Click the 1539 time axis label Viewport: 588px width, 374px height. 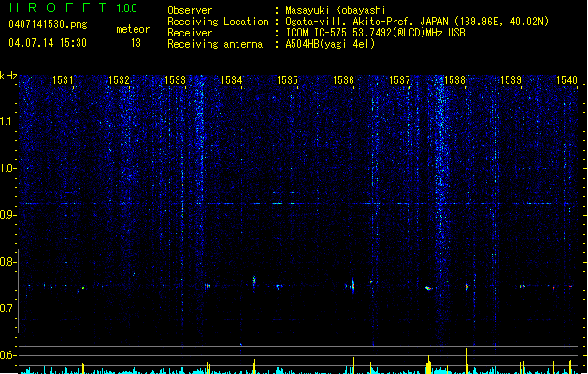(x=510, y=80)
